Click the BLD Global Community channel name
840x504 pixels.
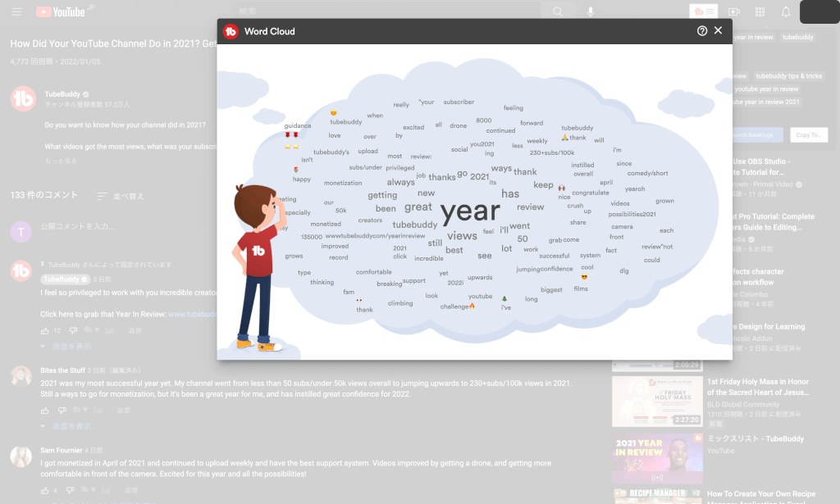point(743,405)
